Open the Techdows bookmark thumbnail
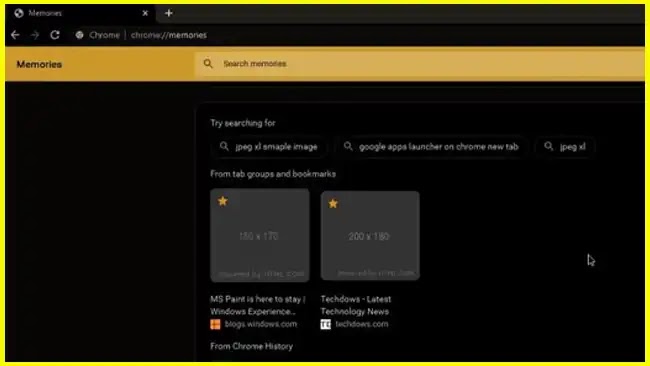650x366 pixels. [x=370, y=235]
